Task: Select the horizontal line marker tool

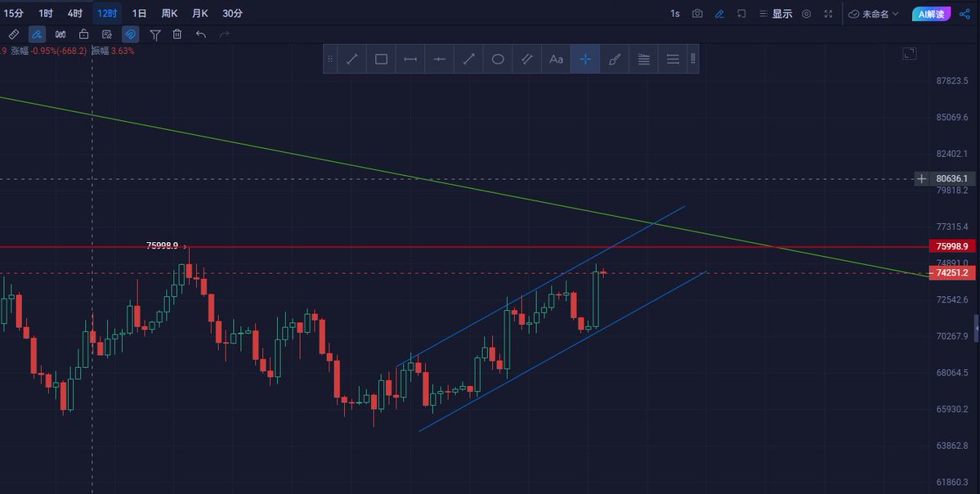Action: click(440, 60)
